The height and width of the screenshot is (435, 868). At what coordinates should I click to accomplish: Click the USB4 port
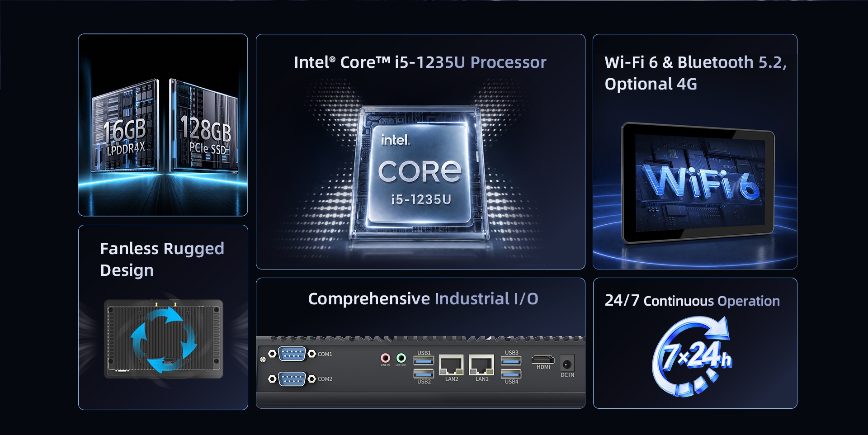coord(511,374)
